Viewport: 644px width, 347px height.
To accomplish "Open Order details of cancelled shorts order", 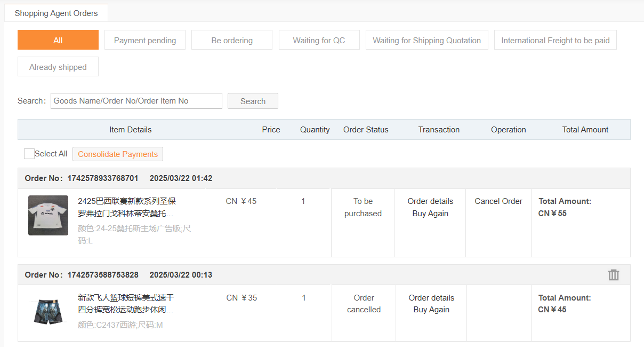I will tap(431, 298).
